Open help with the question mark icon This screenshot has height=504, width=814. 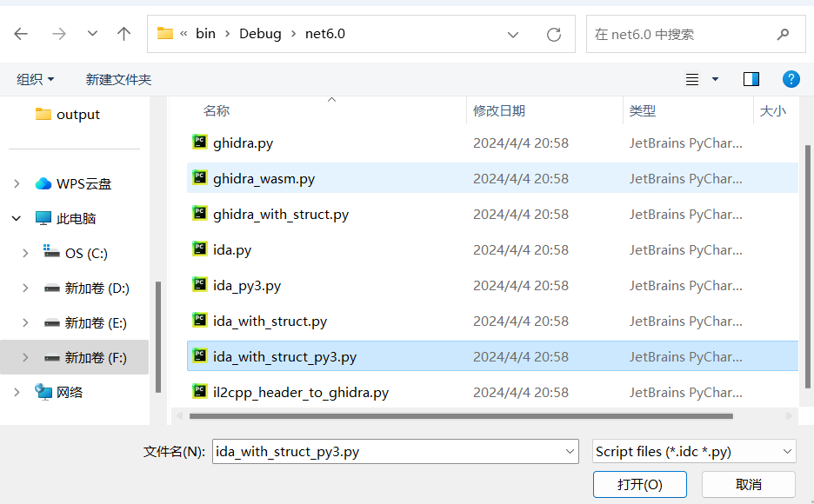[791, 79]
